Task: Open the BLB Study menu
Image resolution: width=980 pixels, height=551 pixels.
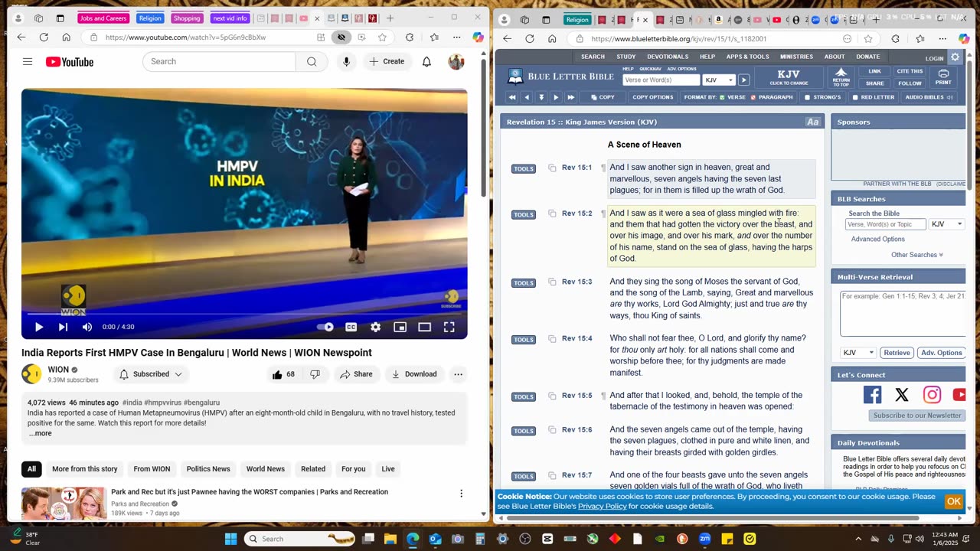Action: 626,57
